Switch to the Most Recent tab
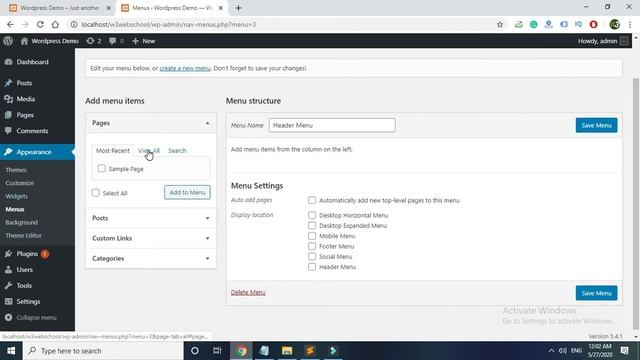 point(113,151)
